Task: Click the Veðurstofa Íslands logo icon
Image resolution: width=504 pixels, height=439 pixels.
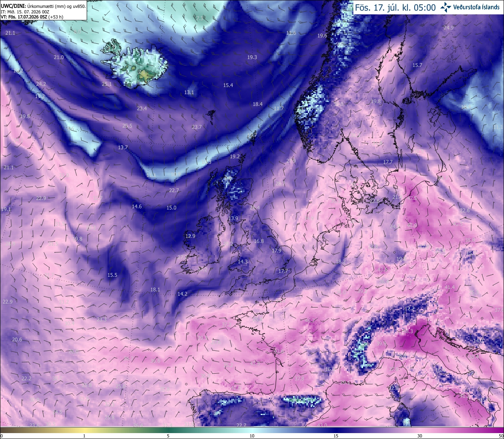Action: [446, 7]
